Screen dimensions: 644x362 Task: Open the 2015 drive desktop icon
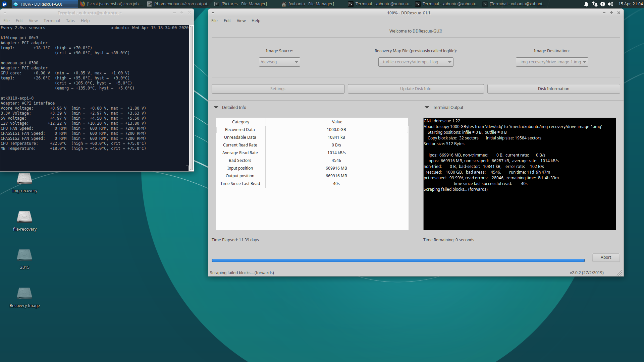tap(24, 255)
